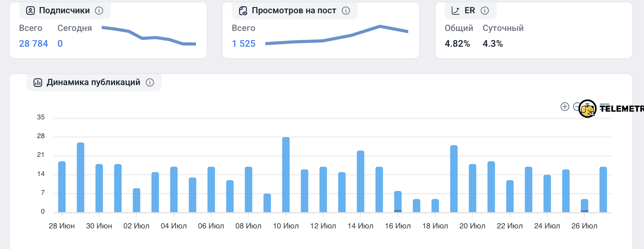Select the short bar for 16 Июл
This screenshot has height=249, width=644.
click(398, 201)
